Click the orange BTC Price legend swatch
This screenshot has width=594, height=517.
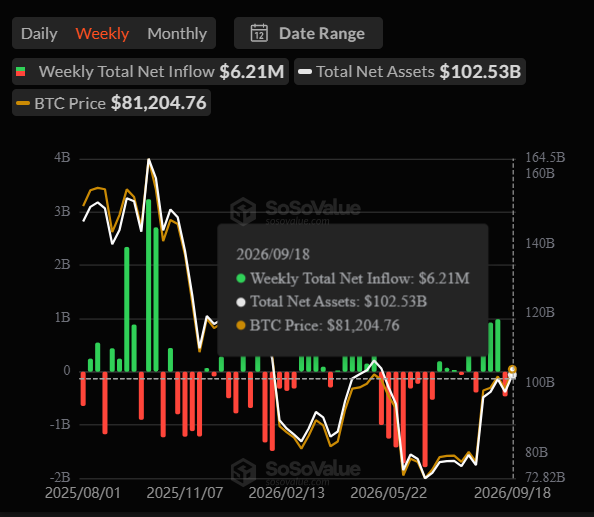click(23, 103)
